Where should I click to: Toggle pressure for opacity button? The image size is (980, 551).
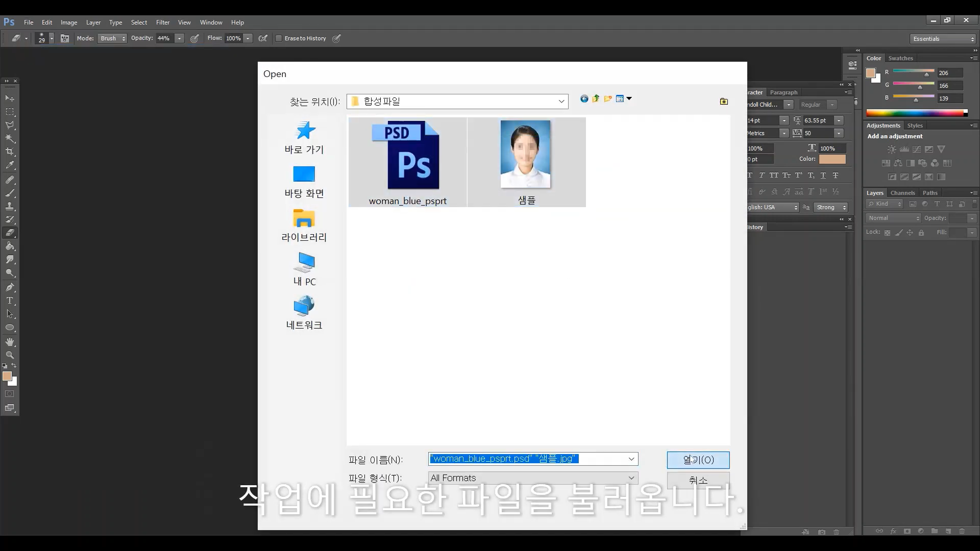pos(194,38)
